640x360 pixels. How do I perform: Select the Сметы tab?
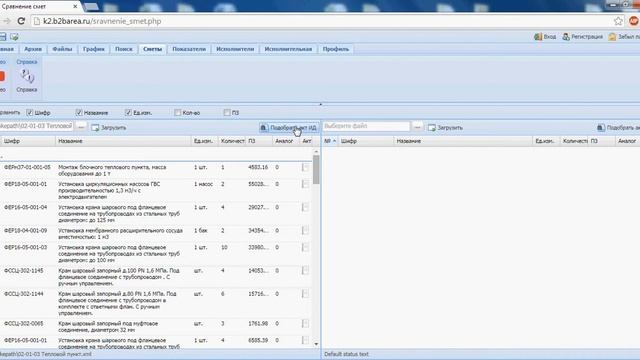[153, 49]
